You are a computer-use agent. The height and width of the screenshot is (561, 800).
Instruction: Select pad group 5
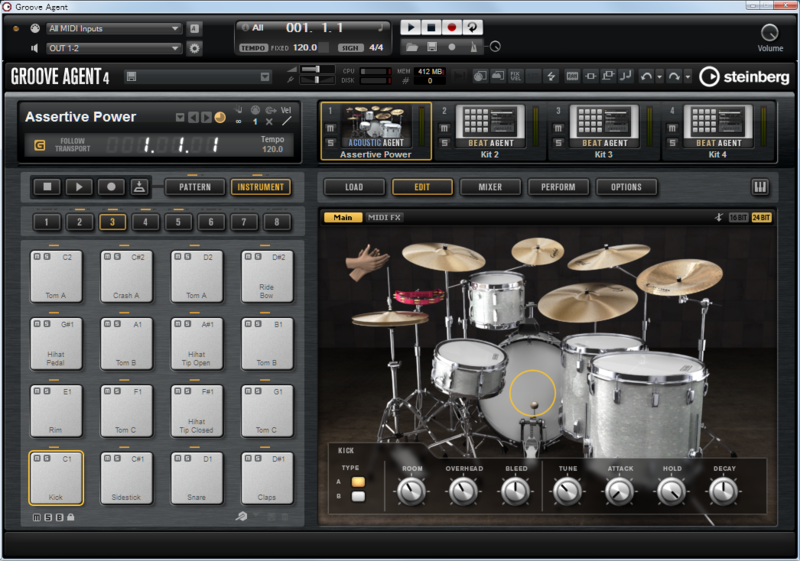[178, 222]
